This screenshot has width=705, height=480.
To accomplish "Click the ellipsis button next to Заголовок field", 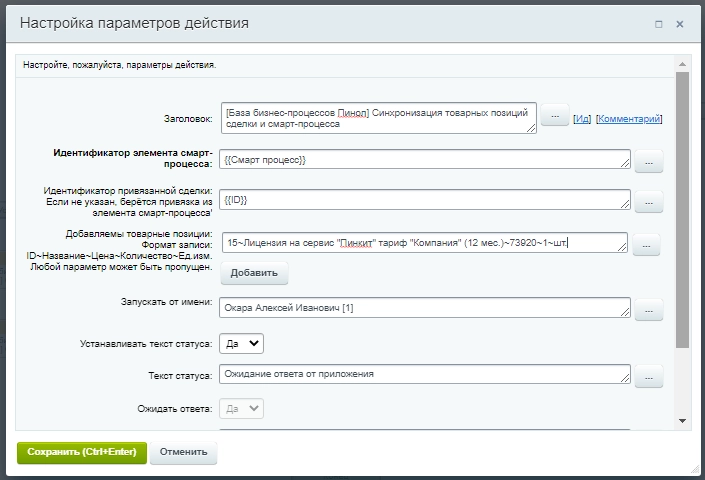I will 554,117.
